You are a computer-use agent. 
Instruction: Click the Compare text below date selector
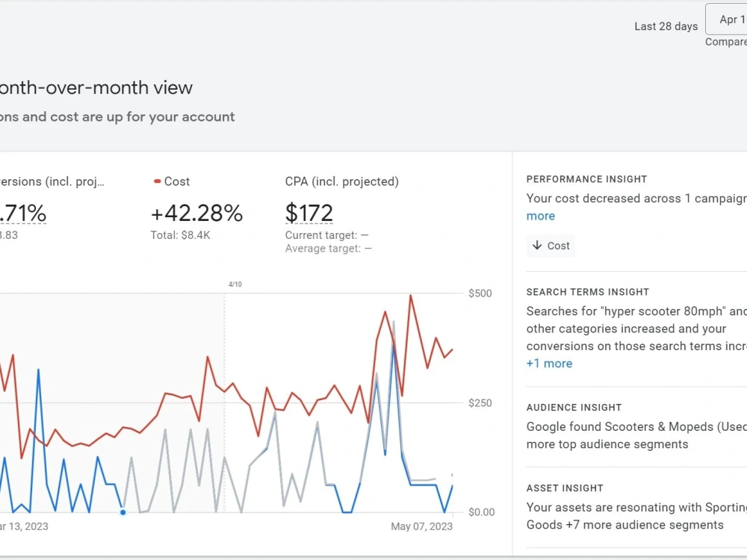click(x=726, y=42)
